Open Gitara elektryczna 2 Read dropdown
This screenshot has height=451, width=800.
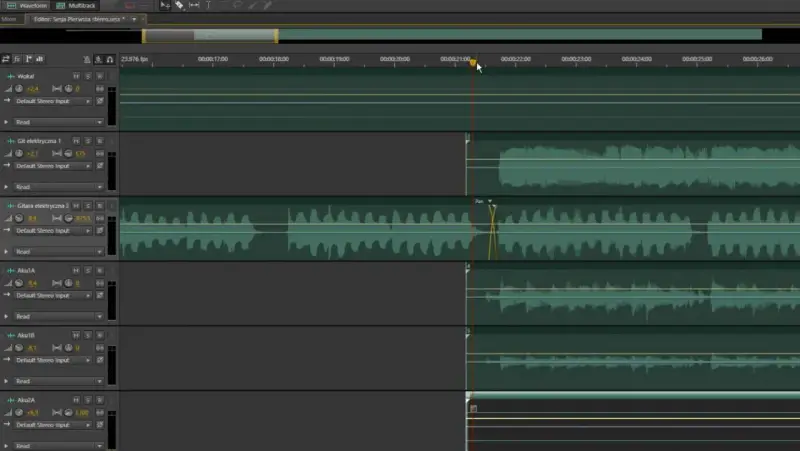(58, 252)
